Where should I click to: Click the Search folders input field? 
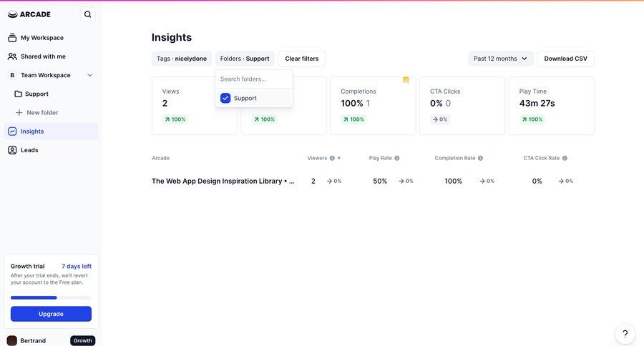point(253,79)
